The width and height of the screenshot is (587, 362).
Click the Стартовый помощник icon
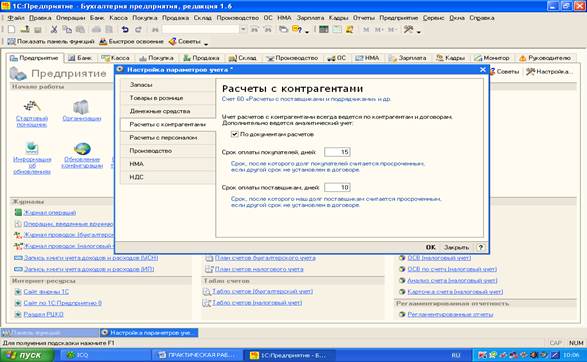coord(32,106)
